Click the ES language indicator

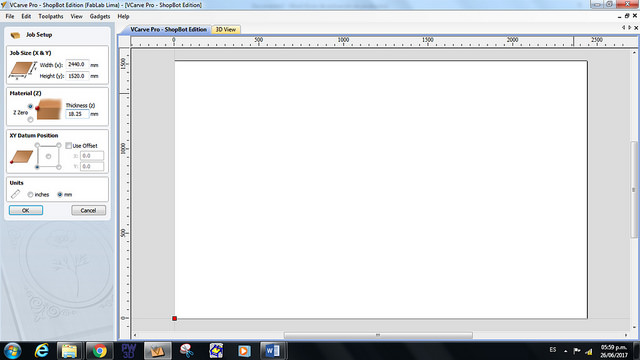[x=553, y=350]
